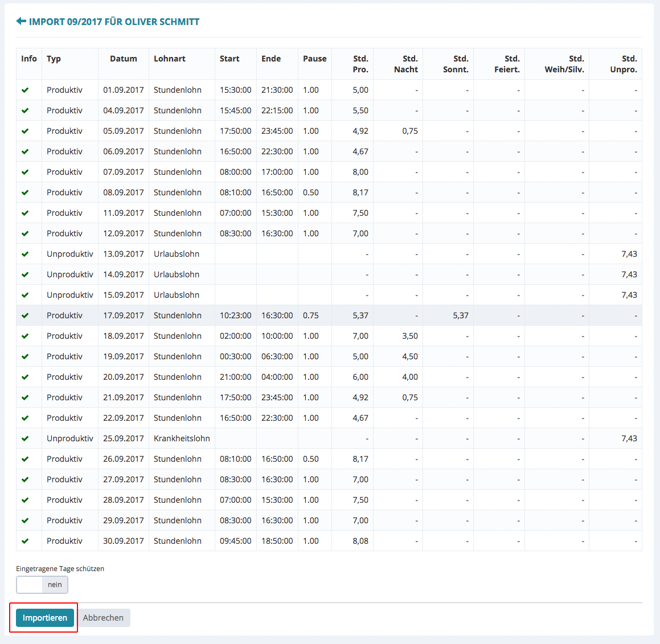
Task: Click the 5,37 value under Std. Sonnt.
Action: point(460,315)
